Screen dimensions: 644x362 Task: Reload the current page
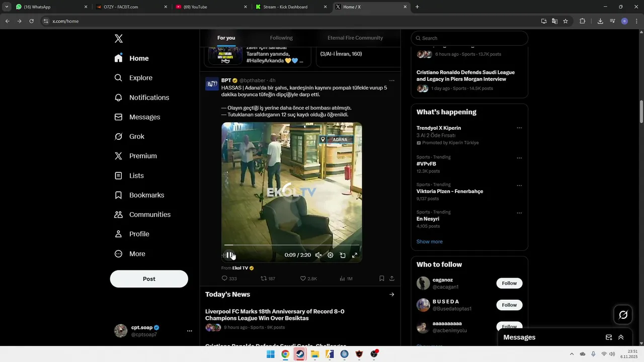tap(31, 21)
